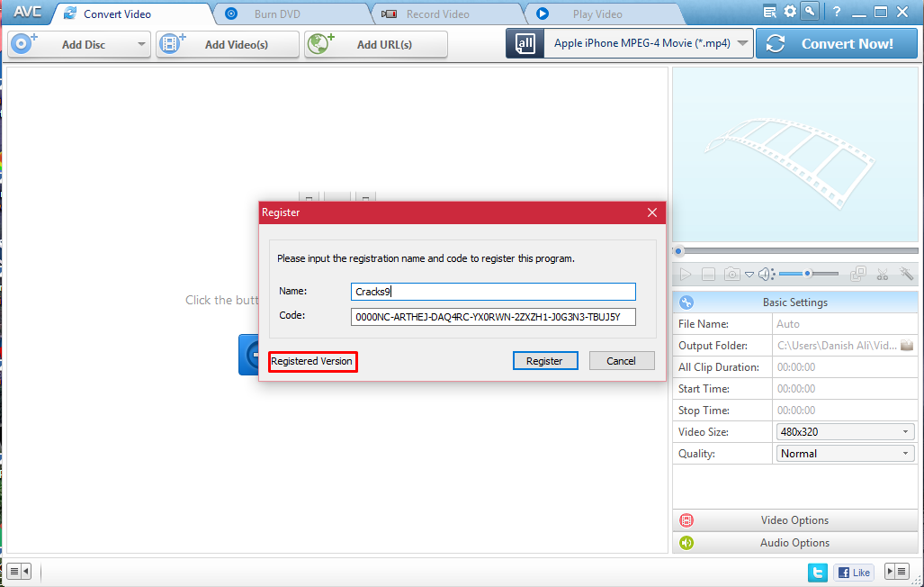Expand the output profile dropdown

pos(742,43)
